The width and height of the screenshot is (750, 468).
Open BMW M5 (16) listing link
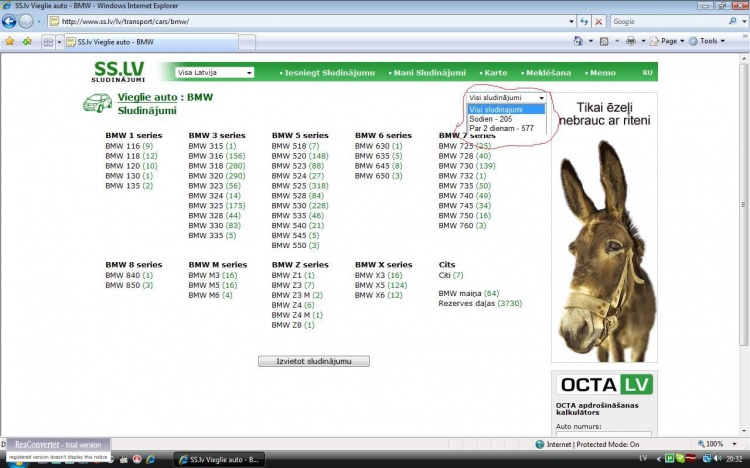point(213,285)
